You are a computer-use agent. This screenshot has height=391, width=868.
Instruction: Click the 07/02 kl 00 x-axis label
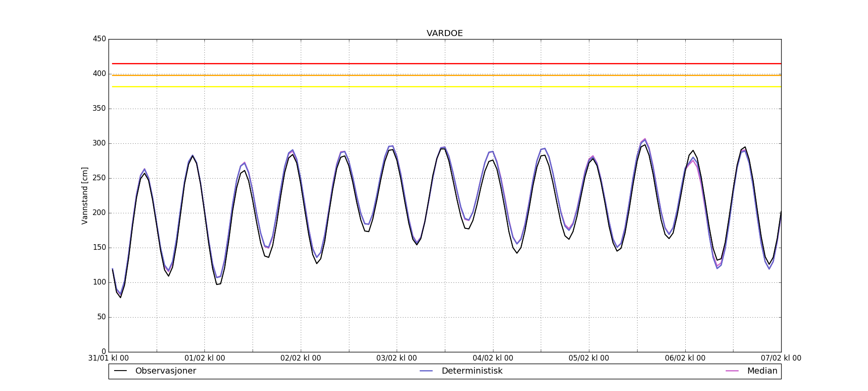(781, 358)
